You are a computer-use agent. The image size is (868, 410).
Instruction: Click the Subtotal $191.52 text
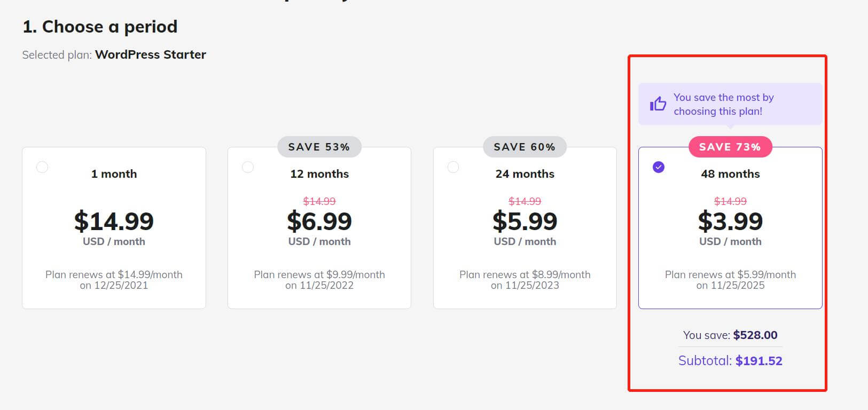[x=730, y=361]
